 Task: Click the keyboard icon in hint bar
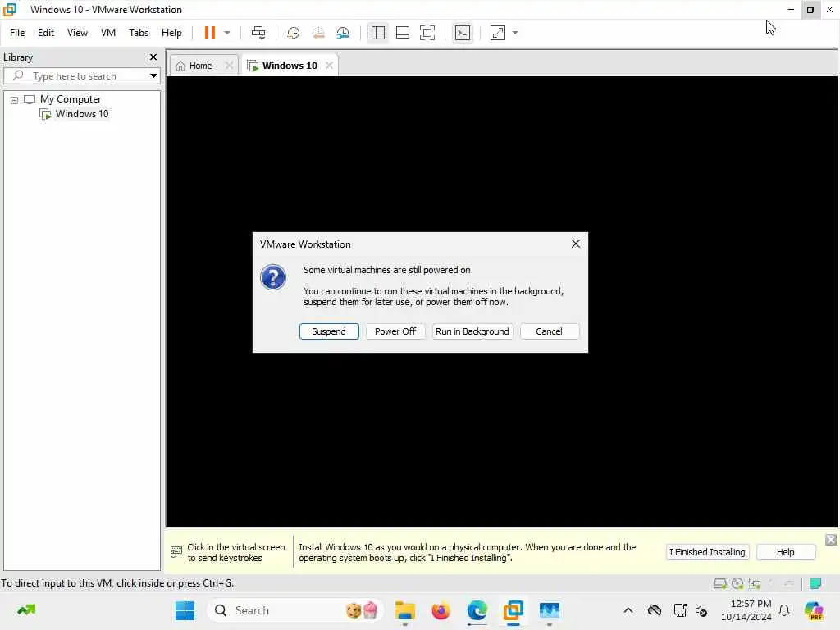(176, 552)
